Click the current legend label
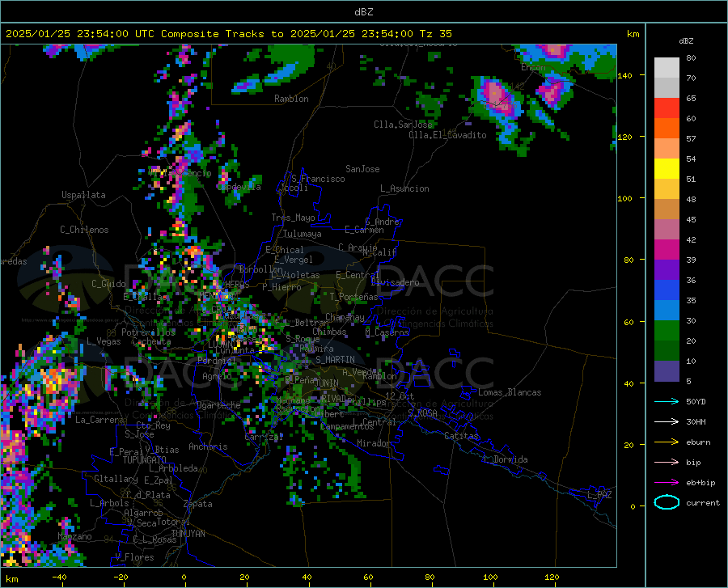Viewport: 728px width, 588px height. pyautogui.click(x=703, y=502)
